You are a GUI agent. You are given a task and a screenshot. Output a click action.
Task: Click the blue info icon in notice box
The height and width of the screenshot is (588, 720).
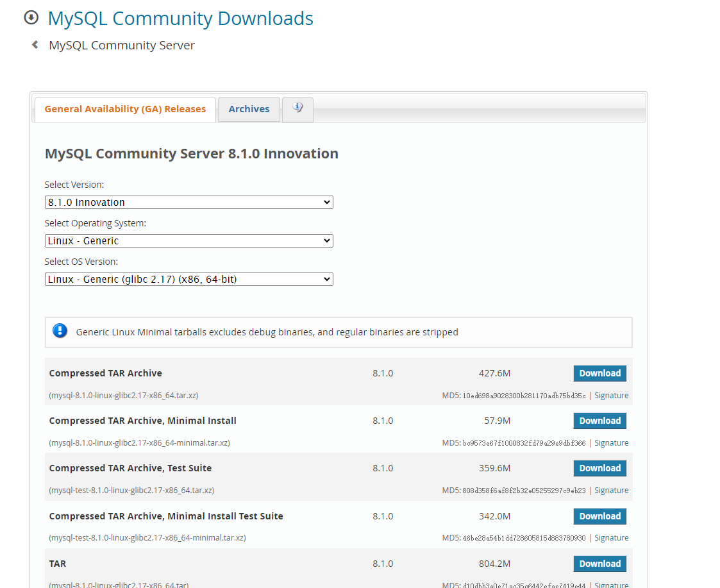click(60, 332)
